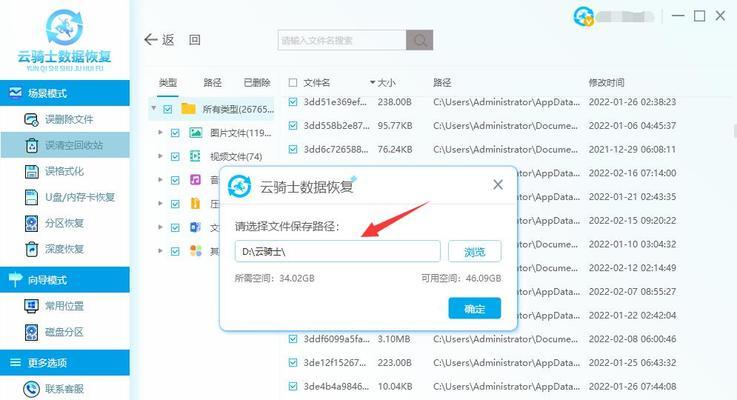Open 分区恢复 from the sidebar
Image resolution: width=737 pixels, height=400 pixels.
click(x=65, y=223)
